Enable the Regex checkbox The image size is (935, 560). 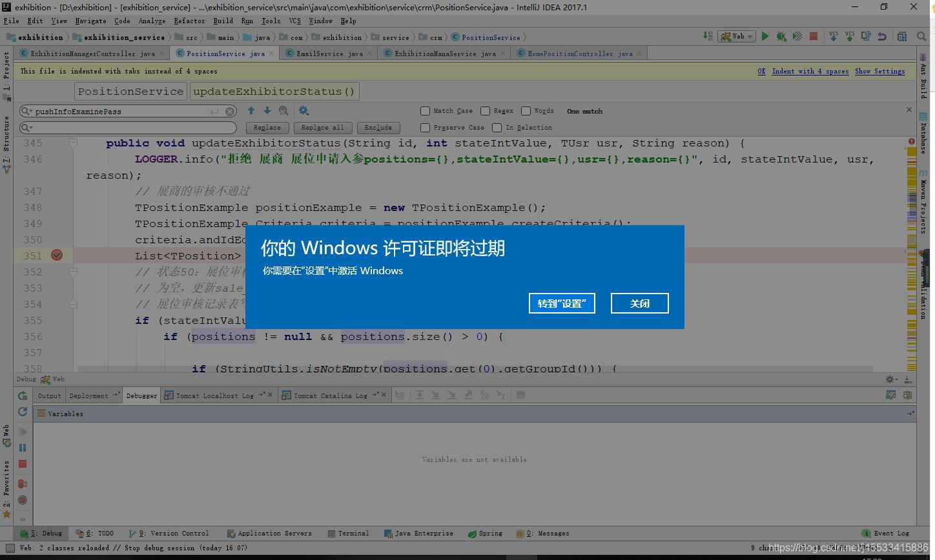pos(485,111)
